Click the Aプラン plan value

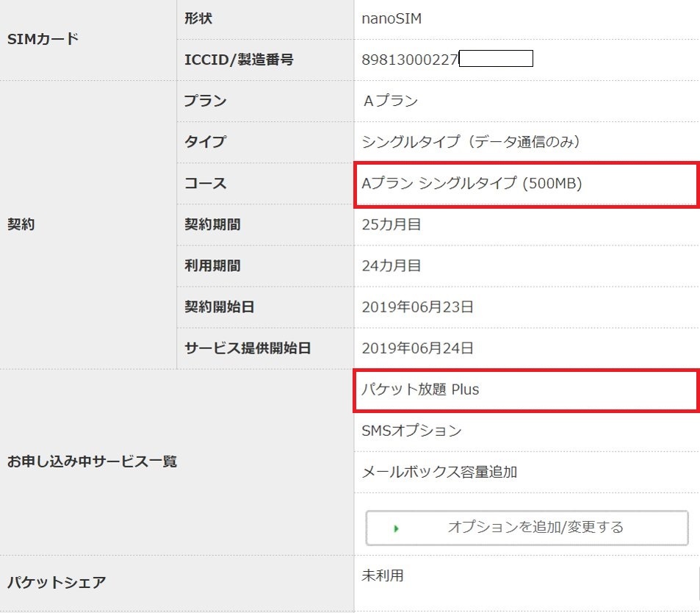click(x=391, y=101)
